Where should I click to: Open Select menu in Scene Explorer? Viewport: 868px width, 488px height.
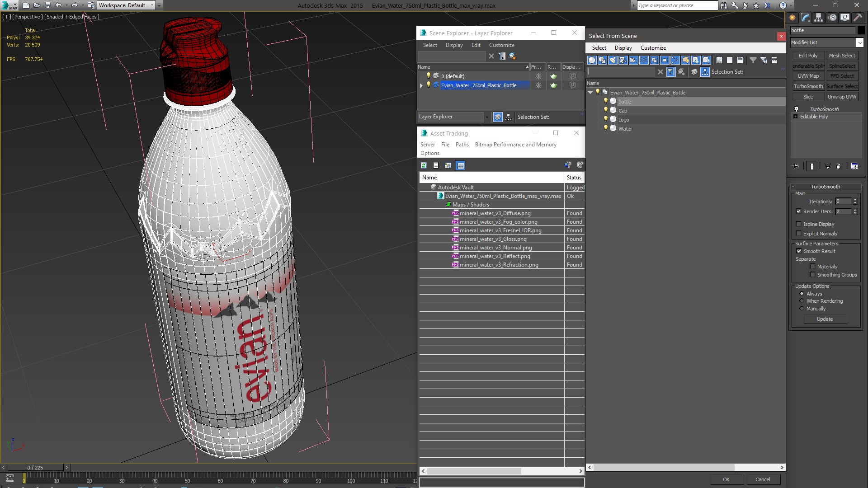(x=430, y=45)
